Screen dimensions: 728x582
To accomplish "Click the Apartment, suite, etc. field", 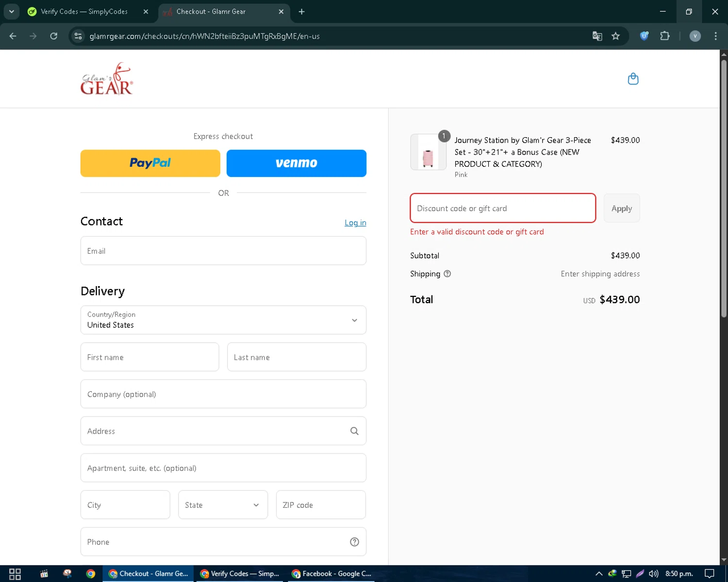I will pos(223,468).
